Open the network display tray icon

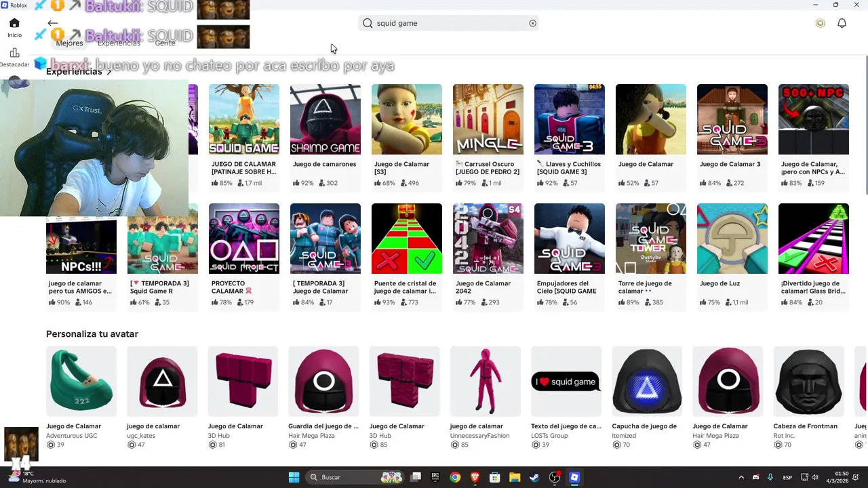(x=804, y=477)
